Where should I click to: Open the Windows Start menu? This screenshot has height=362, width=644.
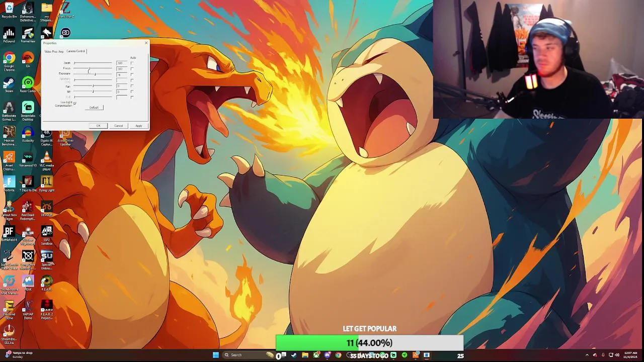point(215,355)
